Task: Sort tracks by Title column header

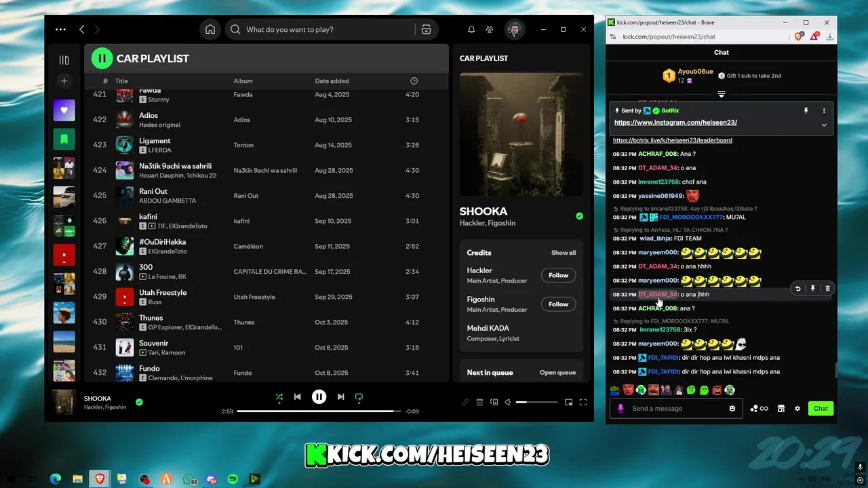Action: [x=121, y=81]
